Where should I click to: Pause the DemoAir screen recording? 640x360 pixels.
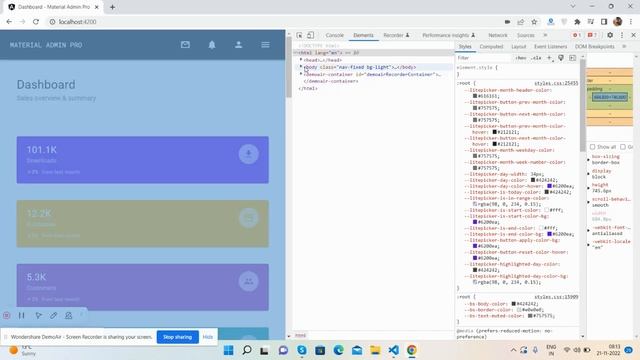[22, 315]
